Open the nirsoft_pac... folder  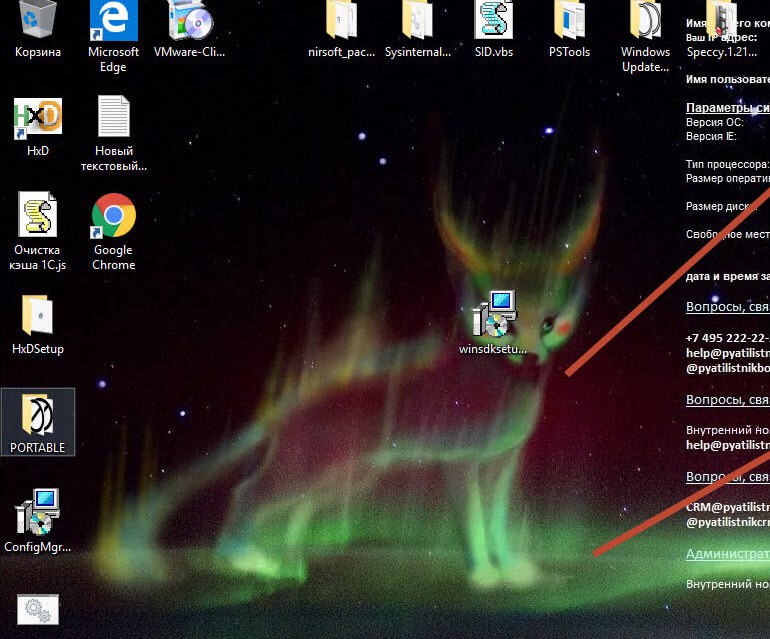[341, 29]
